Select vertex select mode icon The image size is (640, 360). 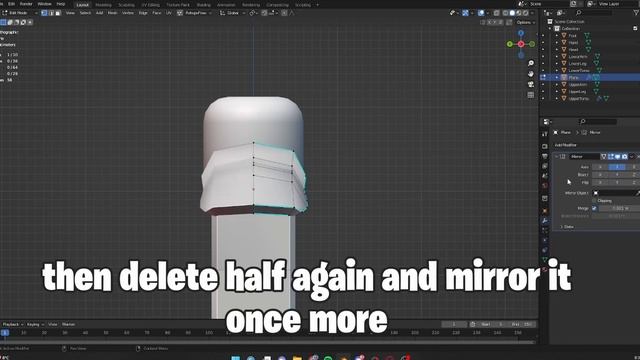(44, 13)
